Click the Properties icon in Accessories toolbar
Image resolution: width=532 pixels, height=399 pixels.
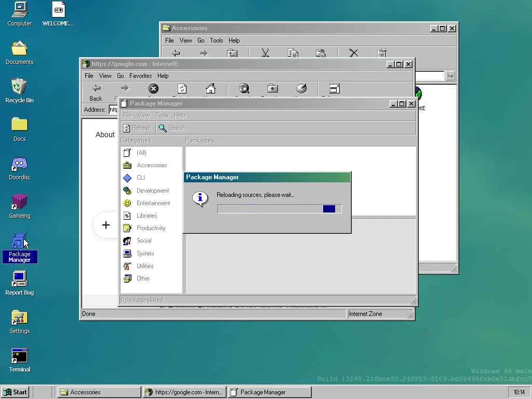point(382,53)
